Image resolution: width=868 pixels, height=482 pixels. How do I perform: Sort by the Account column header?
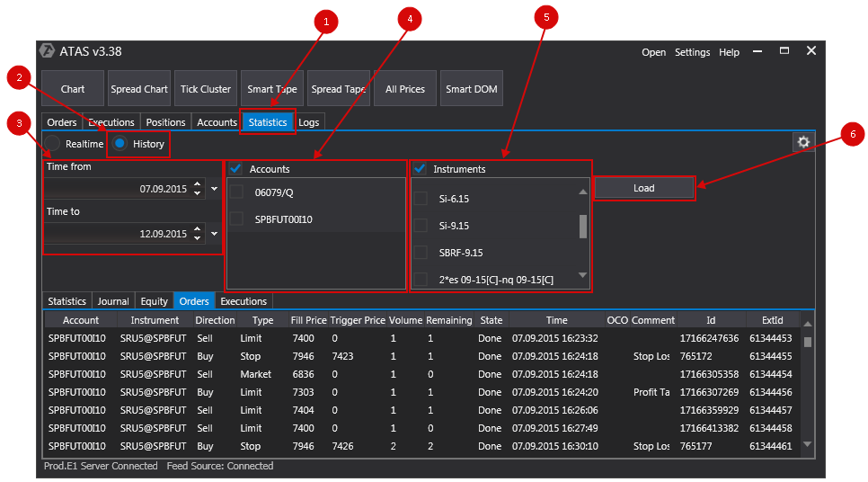[81, 320]
